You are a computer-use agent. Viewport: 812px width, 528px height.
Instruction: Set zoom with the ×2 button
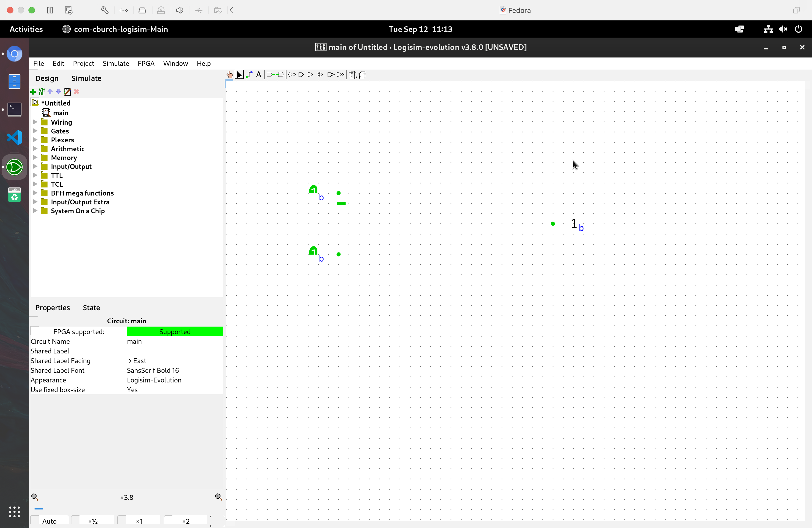(185, 521)
